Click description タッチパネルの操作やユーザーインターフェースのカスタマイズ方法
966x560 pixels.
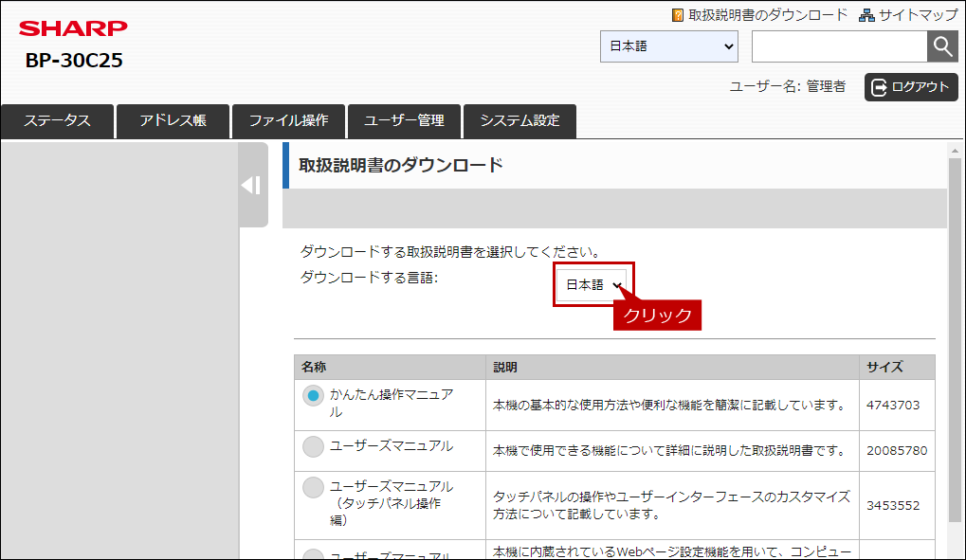[x=671, y=505]
